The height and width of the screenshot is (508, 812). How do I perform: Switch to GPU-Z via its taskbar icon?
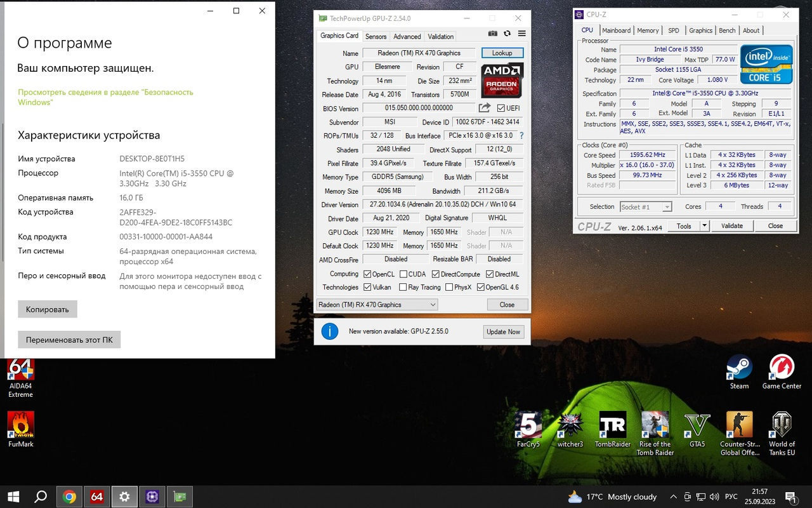[x=180, y=497]
